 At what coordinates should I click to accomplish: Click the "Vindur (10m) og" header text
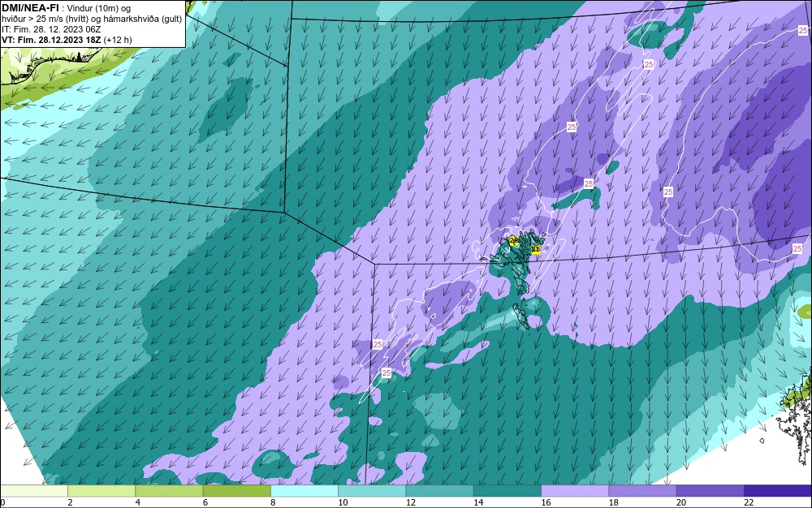tap(99, 8)
